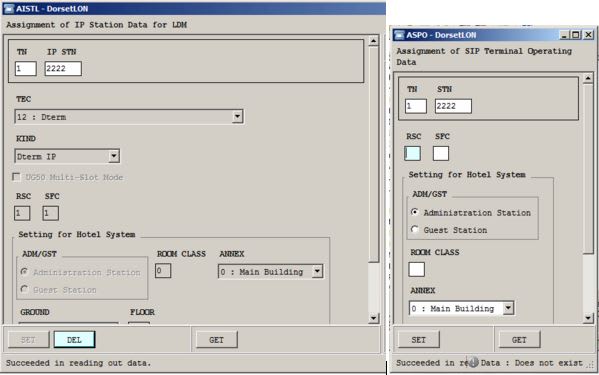
Task: Click the ASPO scrollbar up arrow
Action: point(588,78)
